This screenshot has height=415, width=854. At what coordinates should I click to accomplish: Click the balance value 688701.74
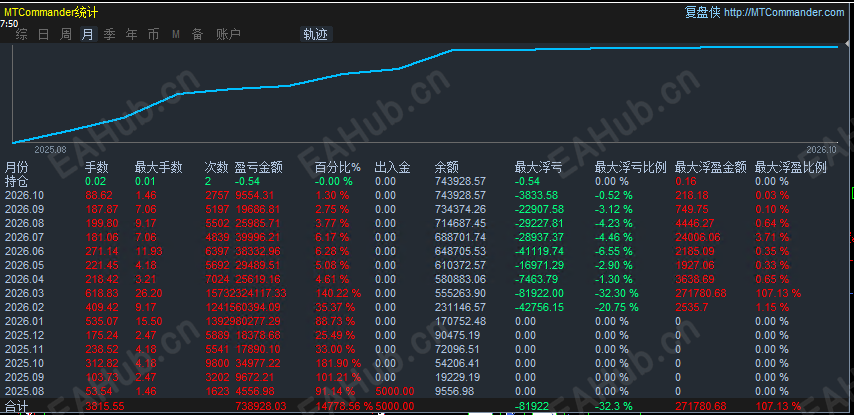click(x=460, y=237)
